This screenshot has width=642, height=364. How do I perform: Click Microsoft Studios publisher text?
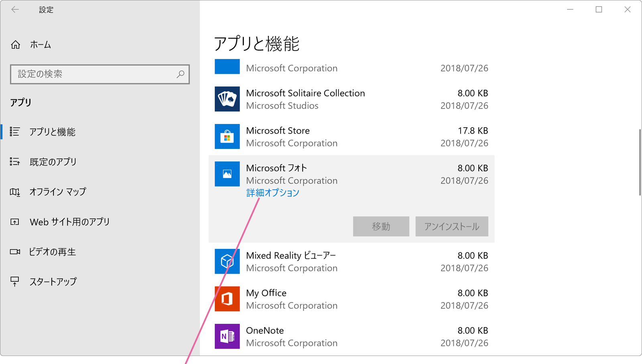(282, 106)
